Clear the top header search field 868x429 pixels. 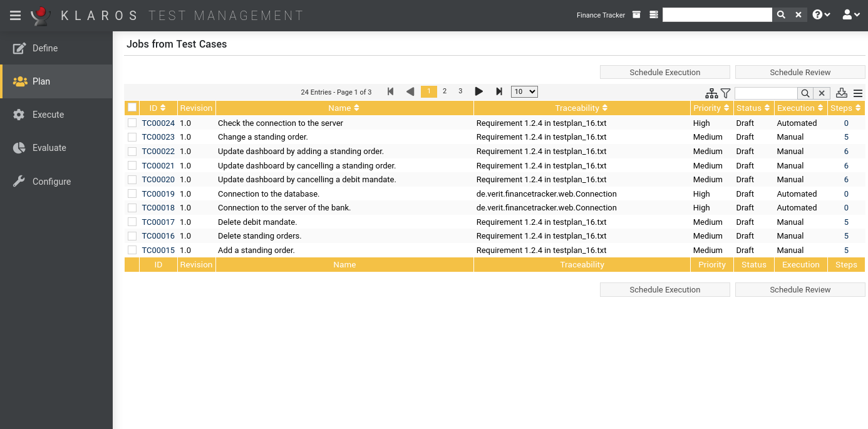(798, 15)
